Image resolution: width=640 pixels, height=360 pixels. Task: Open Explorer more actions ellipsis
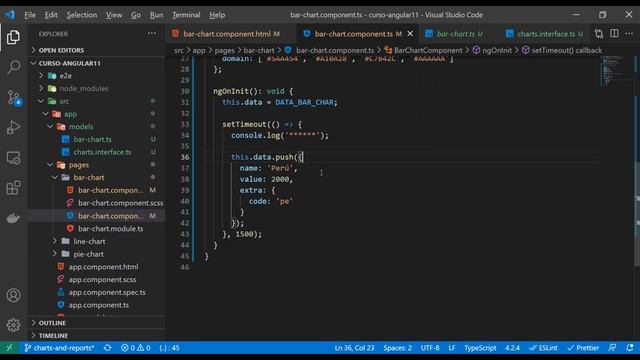pyautogui.click(x=152, y=34)
